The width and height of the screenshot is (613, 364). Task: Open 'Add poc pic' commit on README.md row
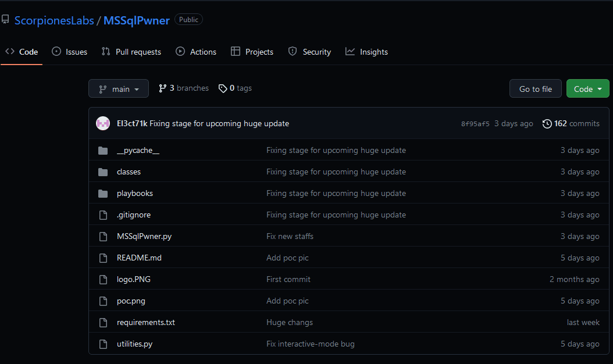click(x=287, y=258)
